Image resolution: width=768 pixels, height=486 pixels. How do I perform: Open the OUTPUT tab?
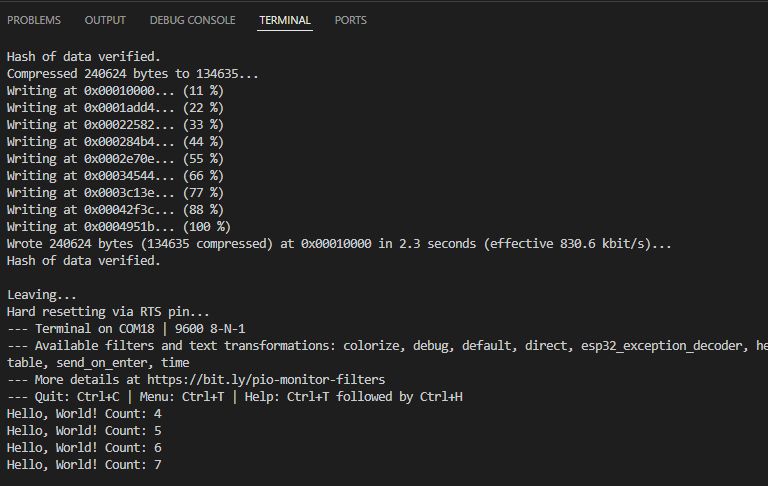click(105, 20)
